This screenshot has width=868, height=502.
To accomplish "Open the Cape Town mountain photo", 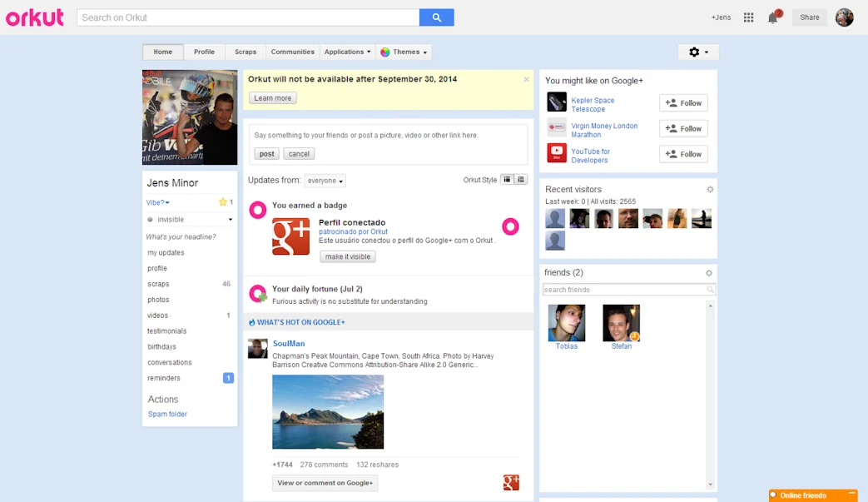I will click(x=328, y=412).
